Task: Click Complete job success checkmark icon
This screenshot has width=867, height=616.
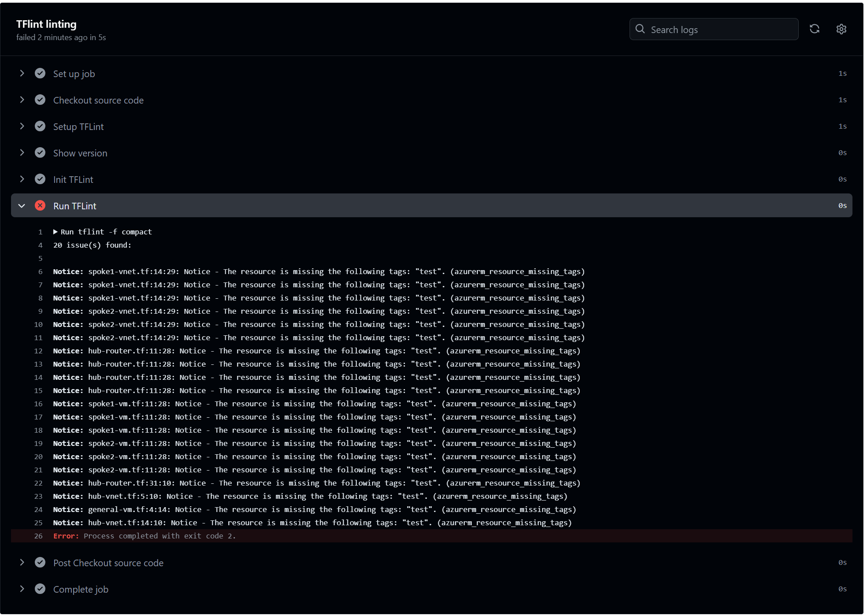Action: point(40,589)
